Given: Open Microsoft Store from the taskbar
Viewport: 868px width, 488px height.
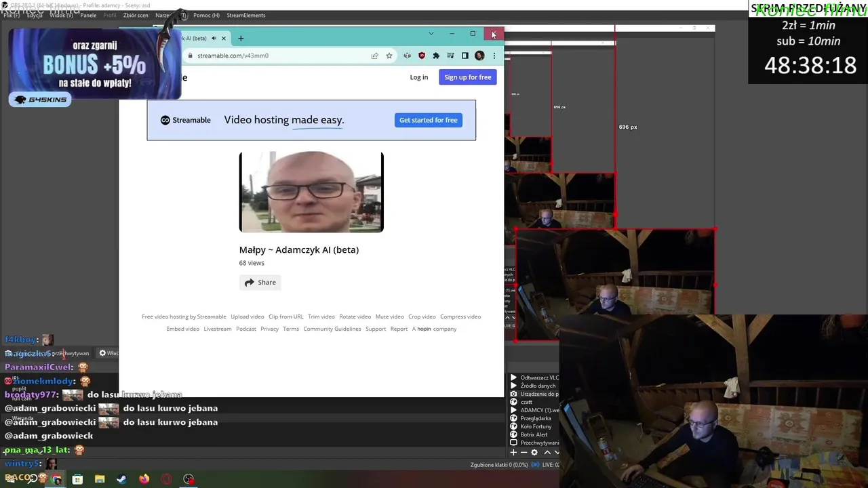Looking at the screenshot, I should coord(78,479).
